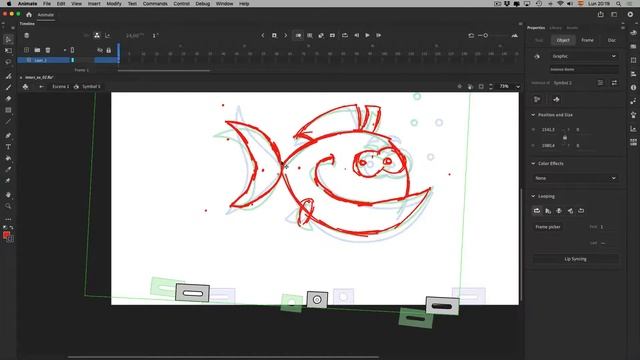The image size is (640, 360).
Task: Select the Zoom magnifier tool
Action: click(x=8, y=206)
